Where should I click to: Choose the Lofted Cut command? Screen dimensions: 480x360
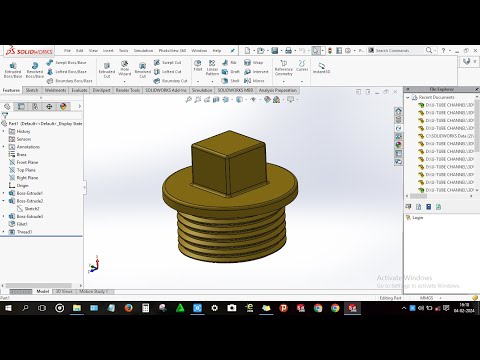pyautogui.click(x=167, y=72)
